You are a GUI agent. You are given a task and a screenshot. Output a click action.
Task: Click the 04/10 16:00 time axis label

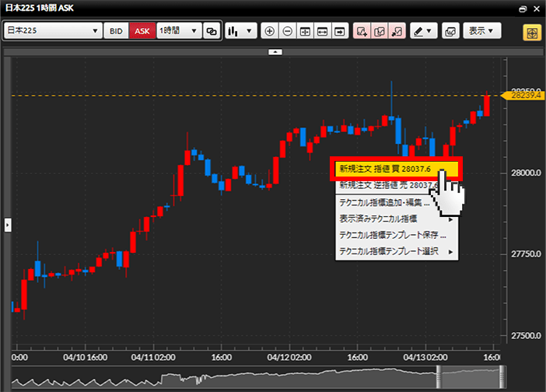tap(86, 357)
